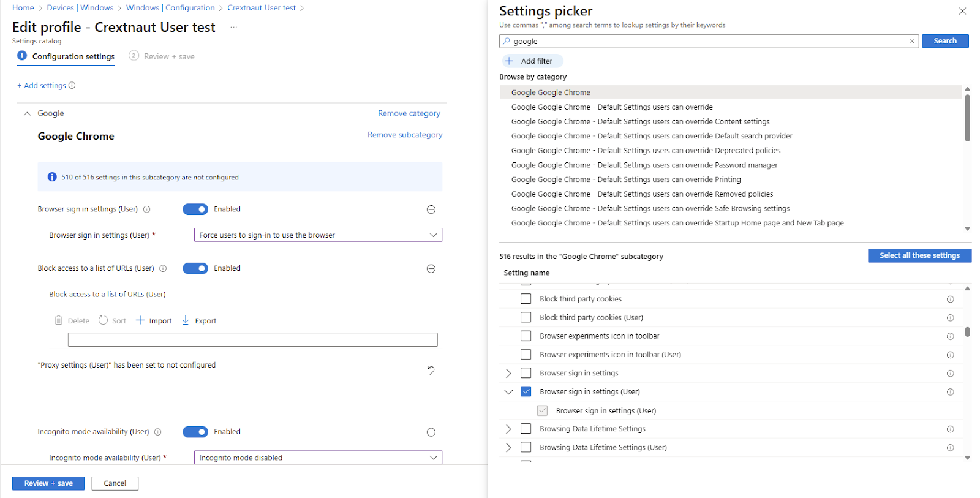This screenshot has width=980, height=498.
Task: Expand the Browsing Data Lifetime Settings row
Action: coord(508,429)
